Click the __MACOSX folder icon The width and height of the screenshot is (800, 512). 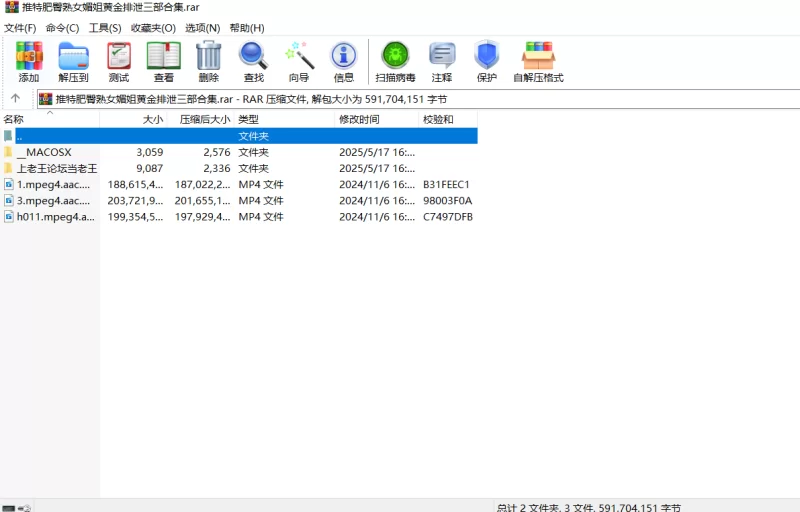[8, 152]
